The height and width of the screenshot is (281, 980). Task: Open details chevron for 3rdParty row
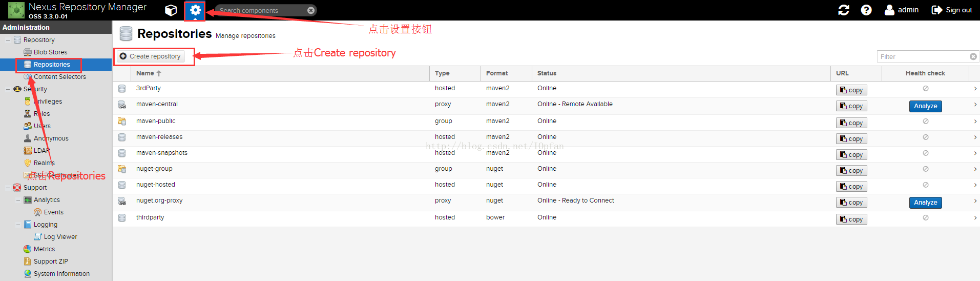point(975,89)
